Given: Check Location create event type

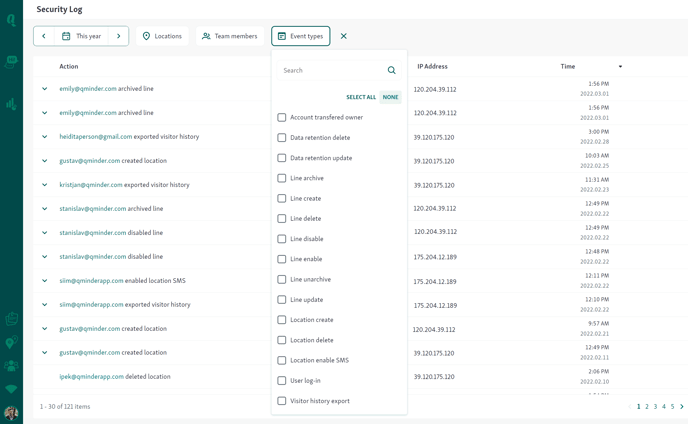Looking at the screenshot, I should tap(282, 320).
